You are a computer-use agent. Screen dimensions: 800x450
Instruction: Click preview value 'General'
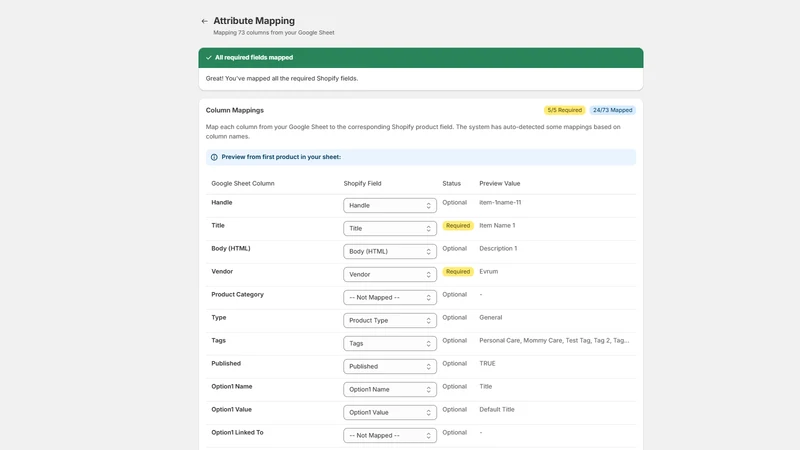[x=490, y=317]
